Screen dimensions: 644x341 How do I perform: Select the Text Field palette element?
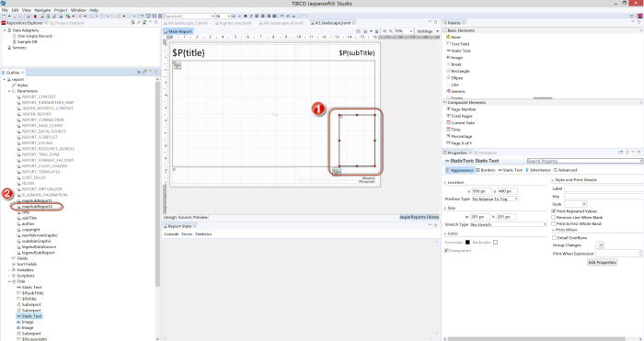460,44
